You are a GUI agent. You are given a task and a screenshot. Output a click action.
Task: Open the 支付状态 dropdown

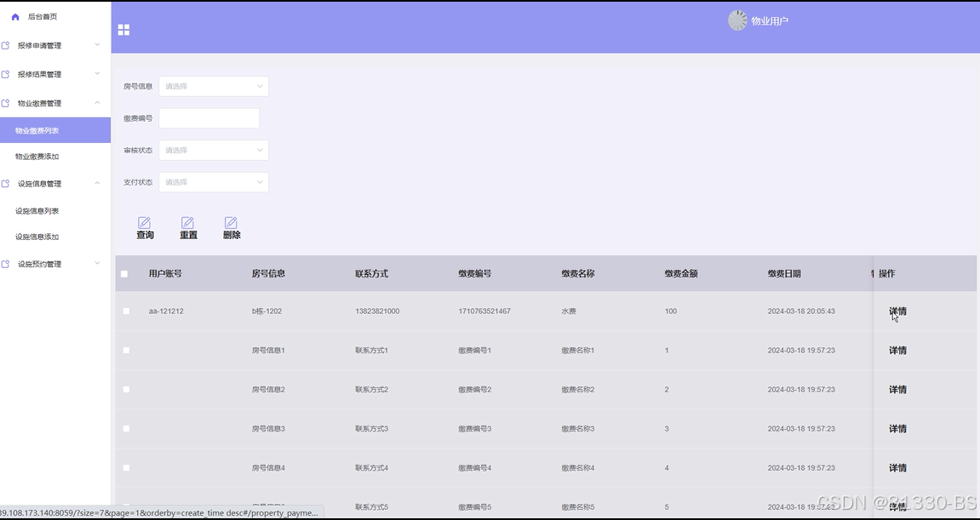click(214, 182)
